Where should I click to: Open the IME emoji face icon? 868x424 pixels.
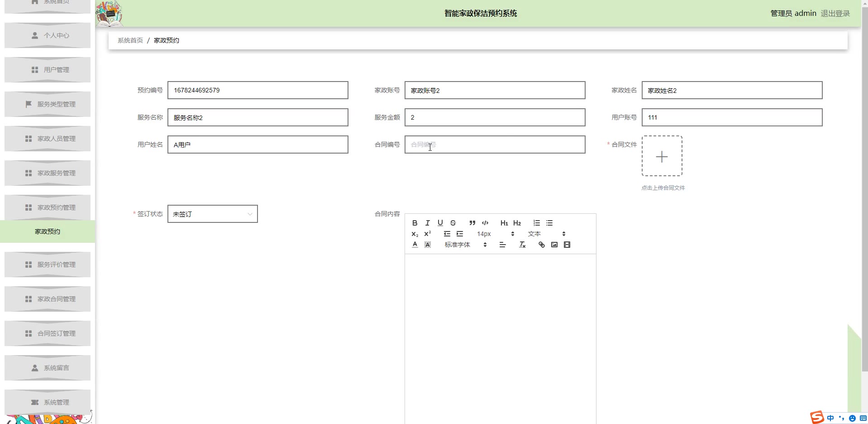point(852,418)
